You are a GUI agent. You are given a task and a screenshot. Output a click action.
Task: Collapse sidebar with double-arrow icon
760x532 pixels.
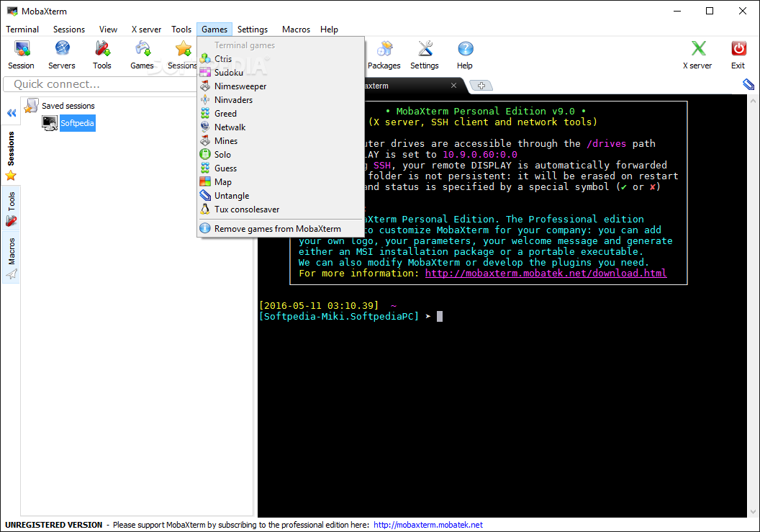[x=12, y=113]
